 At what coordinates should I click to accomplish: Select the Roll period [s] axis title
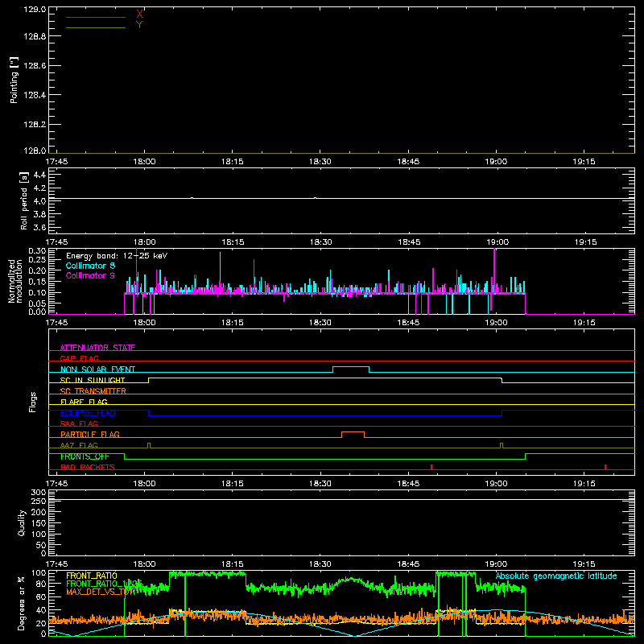tap(24, 200)
